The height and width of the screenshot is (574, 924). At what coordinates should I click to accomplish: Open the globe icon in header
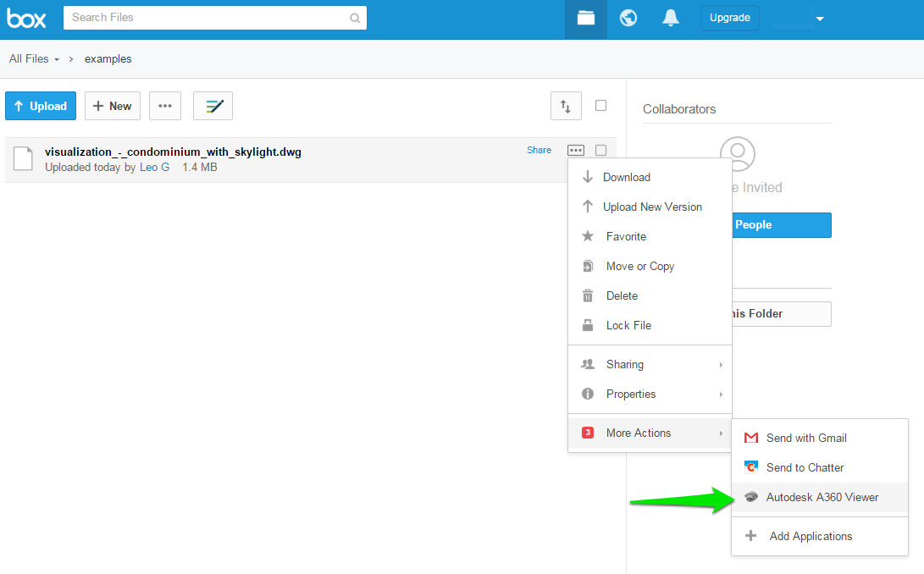click(628, 19)
